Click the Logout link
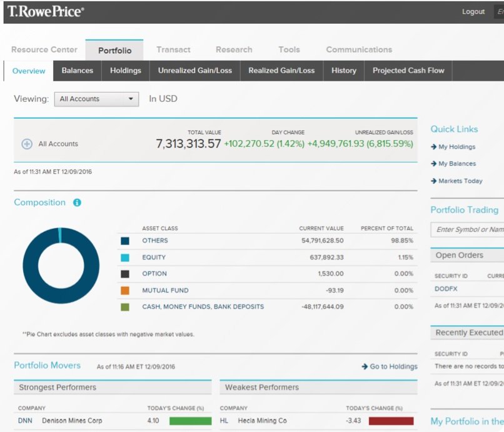Image resolution: width=504 pixels, height=432 pixels. point(473,12)
